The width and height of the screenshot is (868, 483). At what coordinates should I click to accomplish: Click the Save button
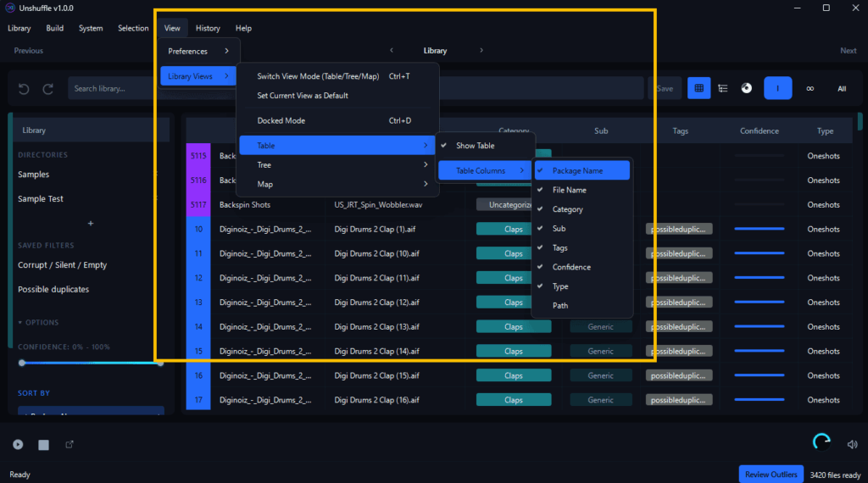[x=665, y=88]
